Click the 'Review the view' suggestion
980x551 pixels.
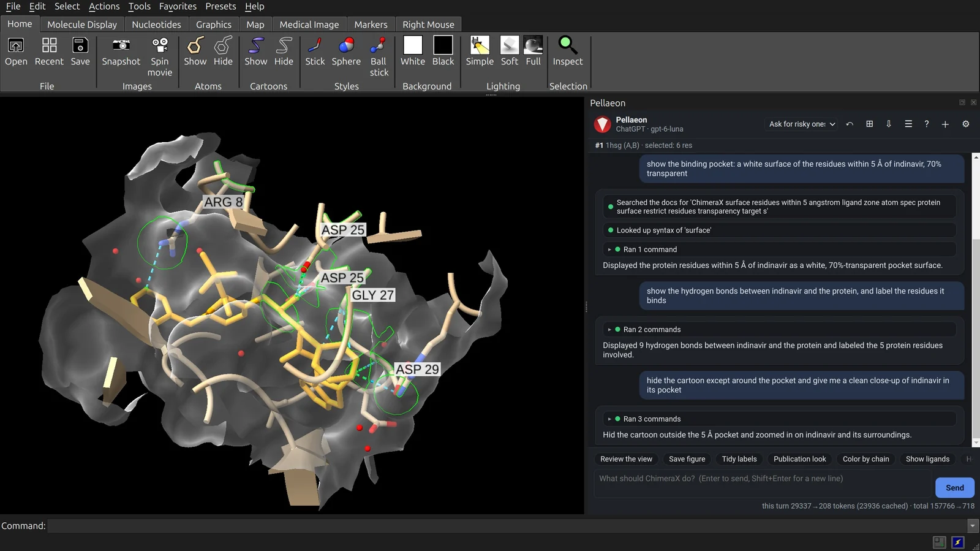tap(626, 459)
